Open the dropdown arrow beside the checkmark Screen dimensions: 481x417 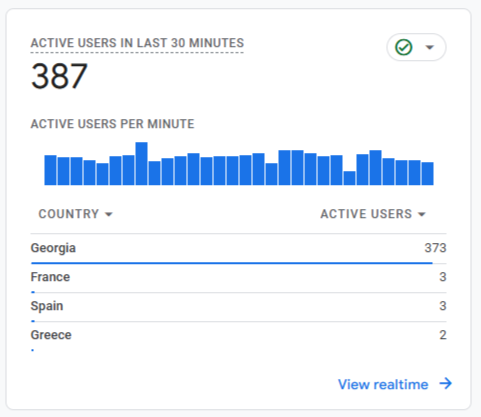430,47
